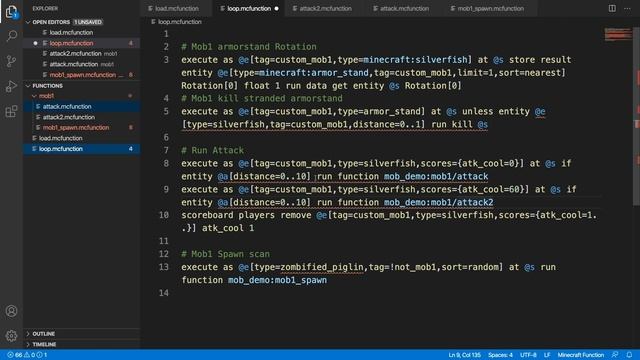Click the '# Run Attack' comment line
The width and height of the screenshot is (640, 360).
point(212,150)
